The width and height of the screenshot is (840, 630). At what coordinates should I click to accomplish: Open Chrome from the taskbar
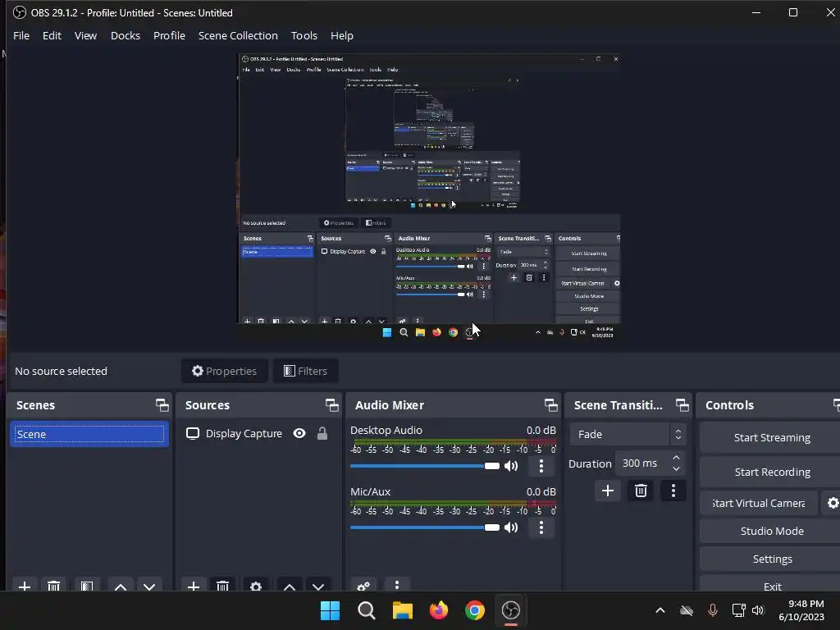[x=475, y=610]
